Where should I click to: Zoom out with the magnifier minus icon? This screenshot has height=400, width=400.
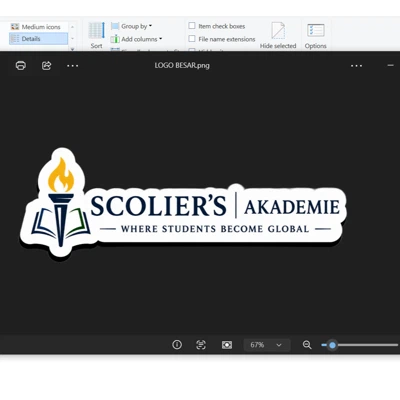[x=307, y=345]
